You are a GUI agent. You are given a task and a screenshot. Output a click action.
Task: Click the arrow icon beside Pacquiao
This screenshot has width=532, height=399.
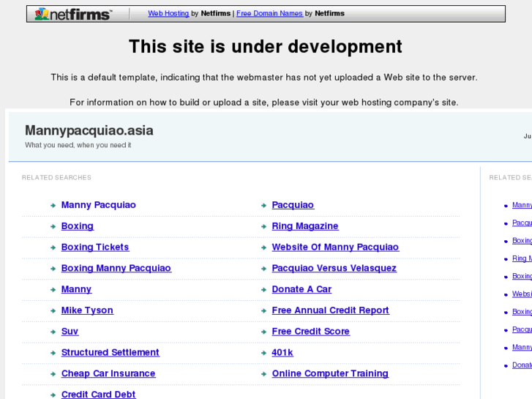263,206
